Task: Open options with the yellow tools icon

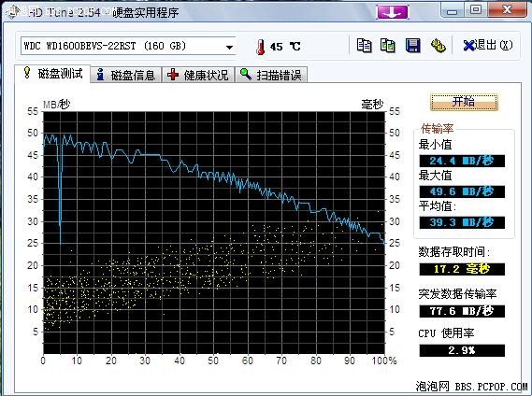Action: click(438, 46)
